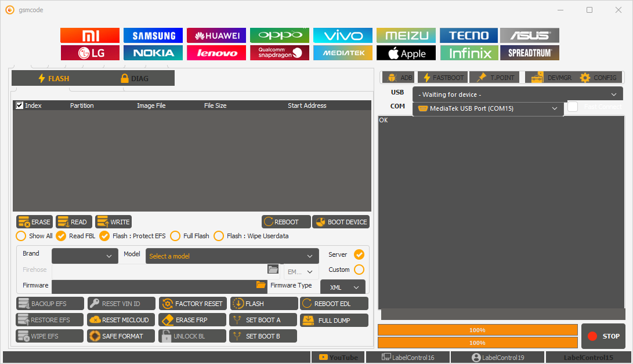Choose the Huawei brand tile
The width and height of the screenshot is (633, 364).
[216, 35]
